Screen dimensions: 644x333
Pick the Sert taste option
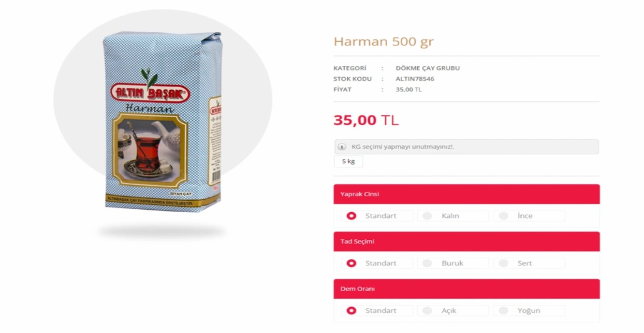pyautogui.click(x=529, y=263)
